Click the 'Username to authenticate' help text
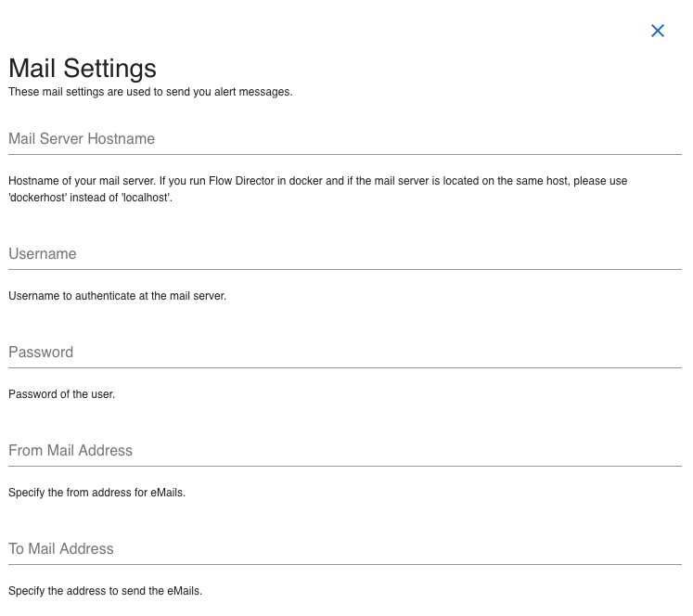This screenshot has width=693, height=616. (x=117, y=296)
